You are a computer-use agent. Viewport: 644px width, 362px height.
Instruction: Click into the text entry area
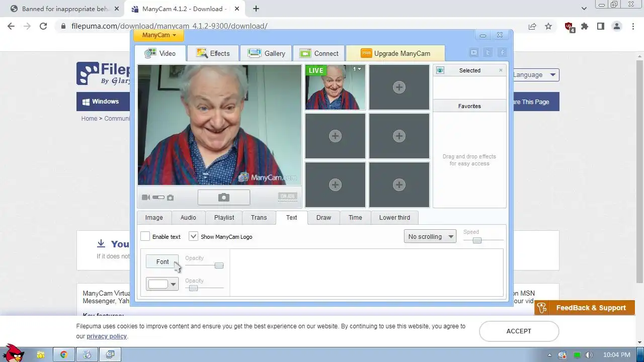366,273
